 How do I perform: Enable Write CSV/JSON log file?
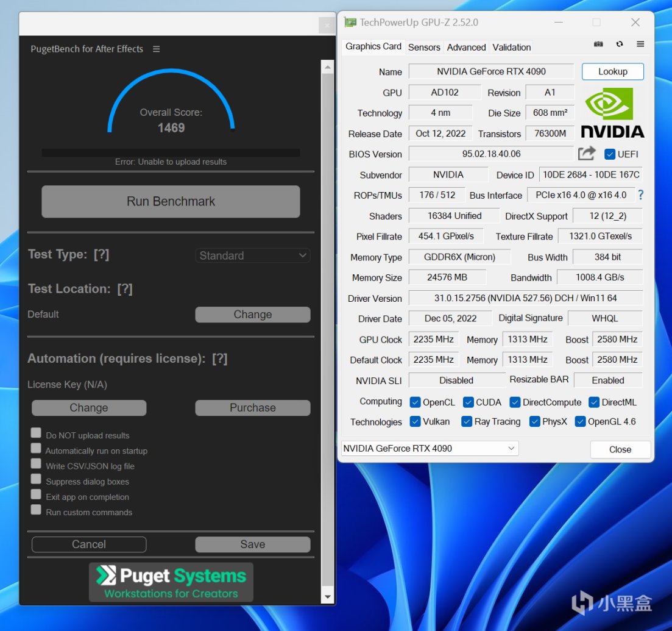coord(36,464)
